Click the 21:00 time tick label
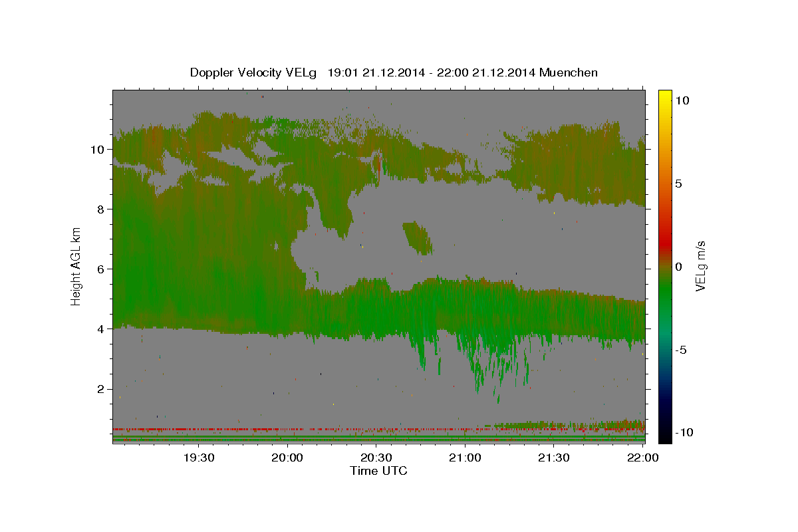798x532 pixels. 465,458
